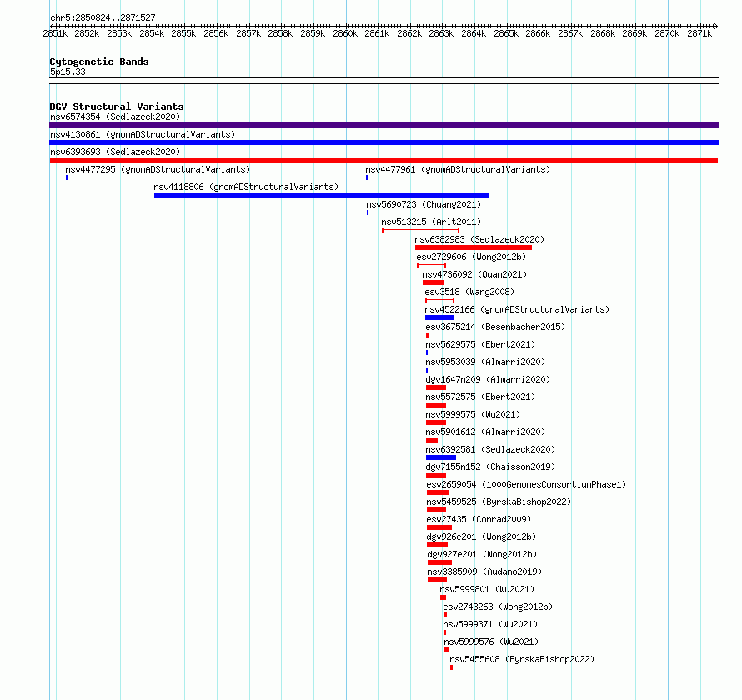Click the 2860k ruler position

point(345,33)
